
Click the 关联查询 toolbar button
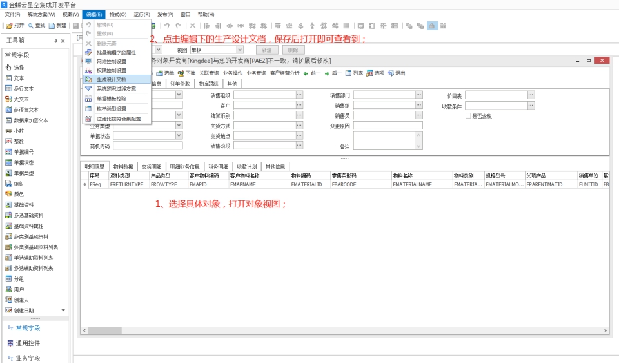(x=209, y=73)
